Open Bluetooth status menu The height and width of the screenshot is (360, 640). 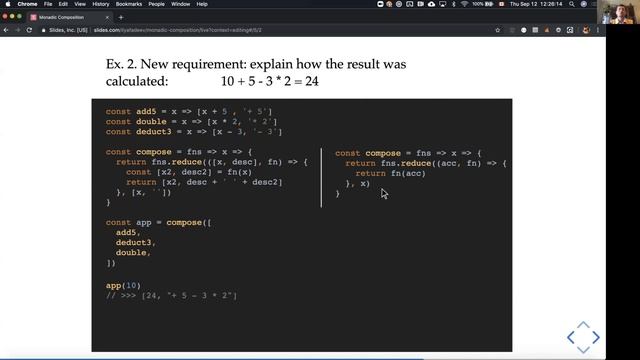pyautogui.click(x=453, y=4)
